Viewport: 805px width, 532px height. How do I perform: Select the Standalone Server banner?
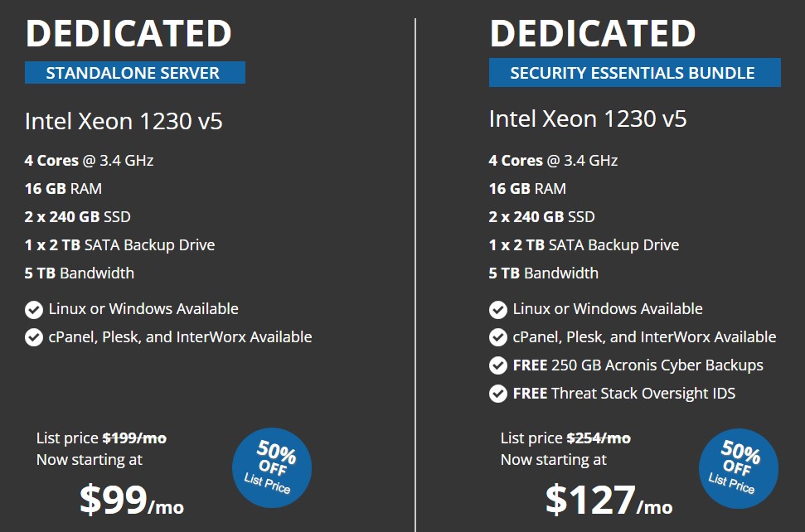[x=134, y=73]
